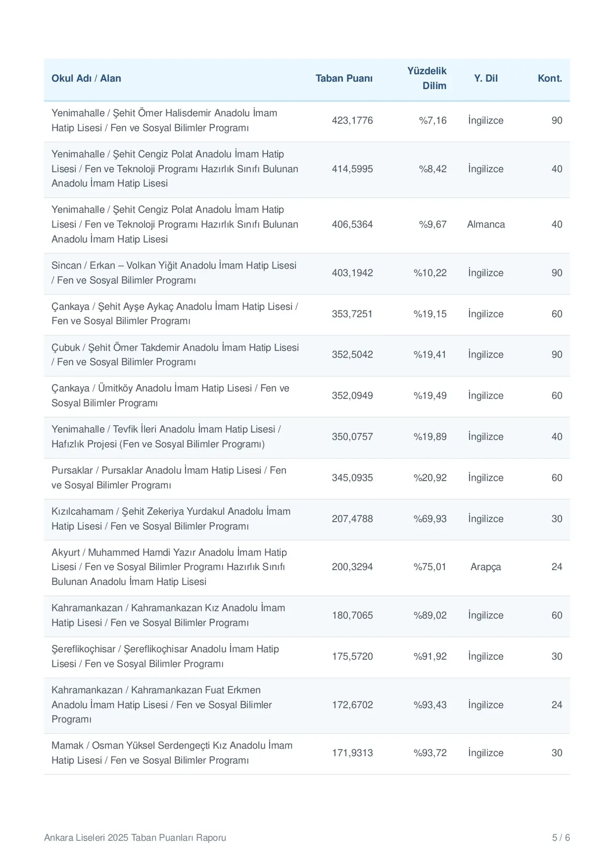Image resolution: width=614 pixels, height=868 pixels.
Task: Click the Yüzdelik Dilim column header
Action: coord(427,78)
